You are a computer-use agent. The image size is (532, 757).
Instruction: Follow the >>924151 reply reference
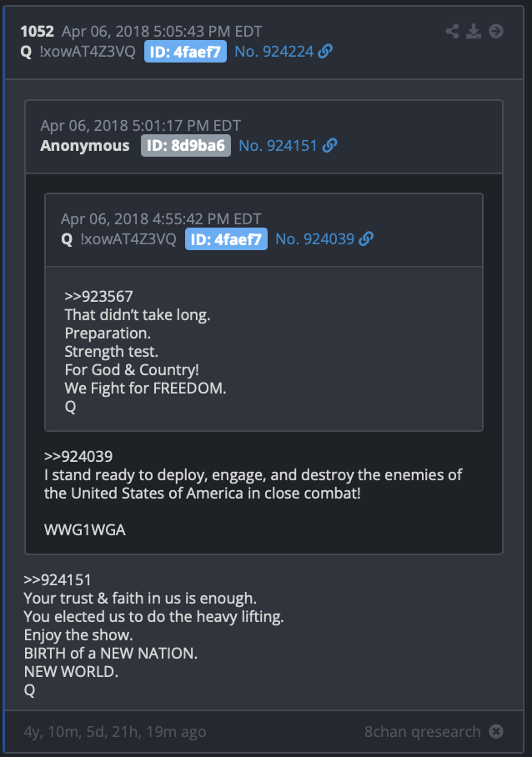58,579
